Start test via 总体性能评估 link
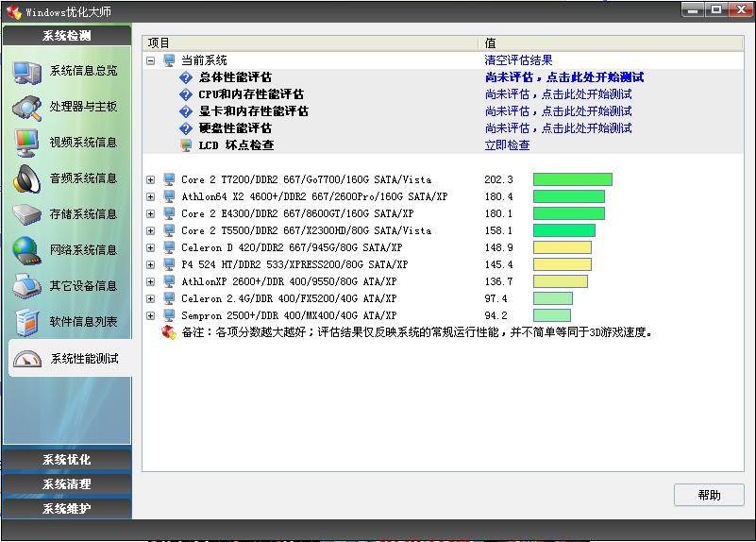Image resolution: width=756 pixels, height=542 pixels. (x=564, y=77)
